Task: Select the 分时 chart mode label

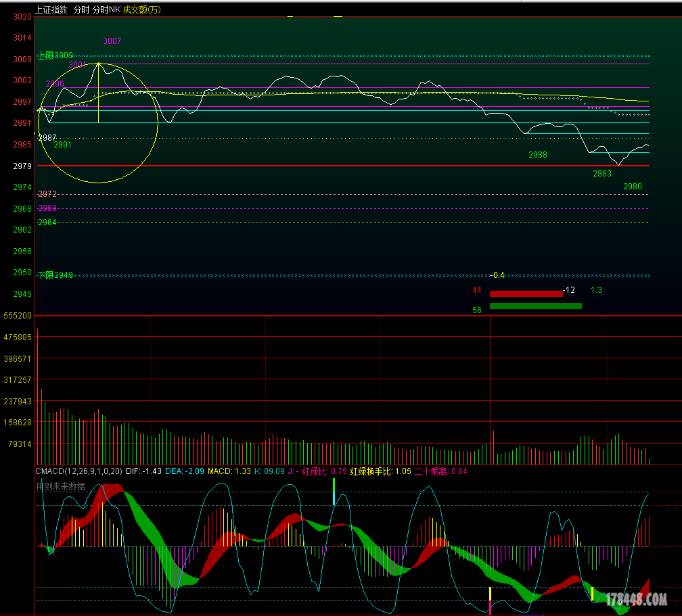Action: coord(81,9)
